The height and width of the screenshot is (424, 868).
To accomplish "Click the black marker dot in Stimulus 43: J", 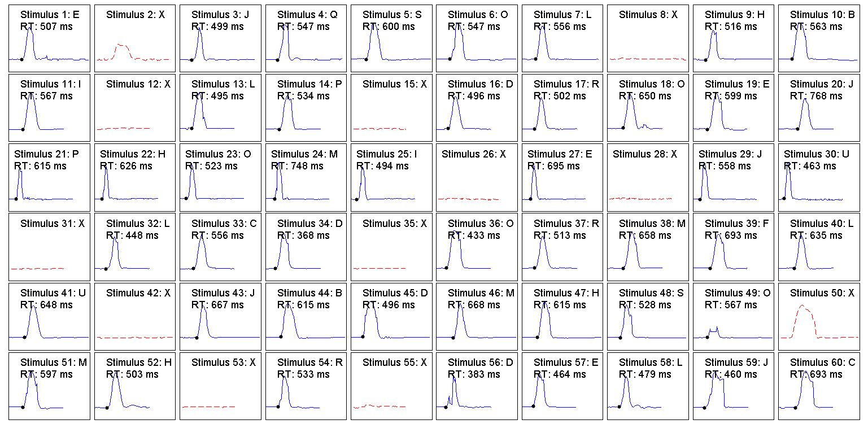I will (x=197, y=338).
